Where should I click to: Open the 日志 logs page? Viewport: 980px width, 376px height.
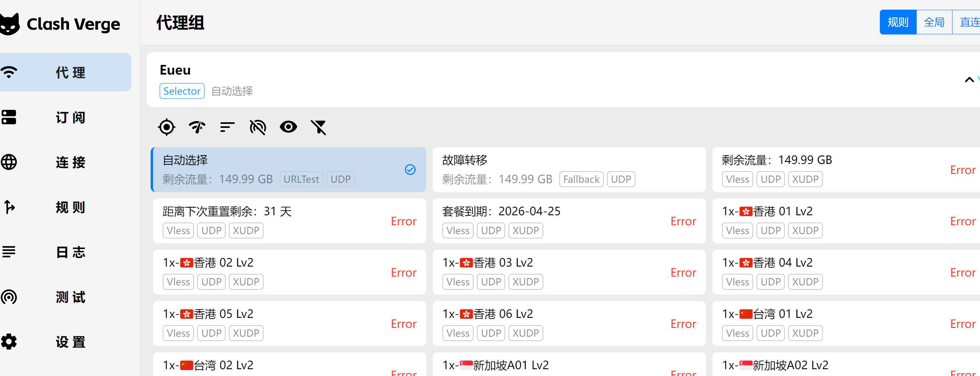65,252
